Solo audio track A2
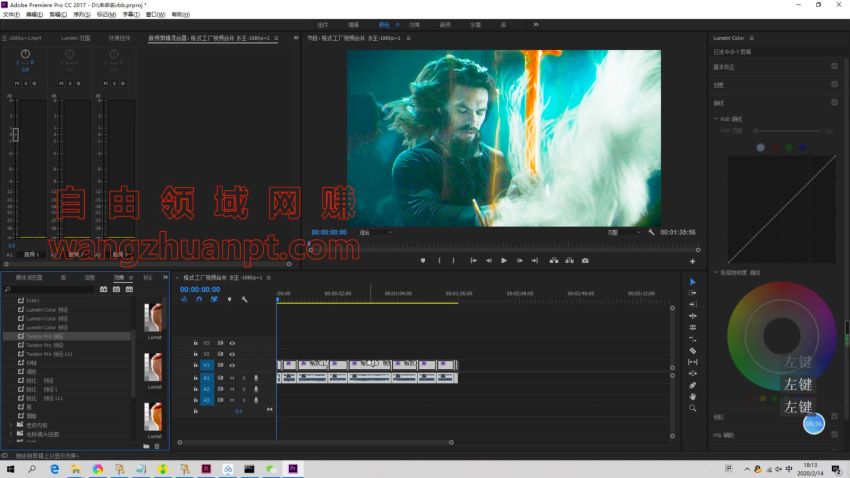 pyautogui.click(x=244, y=389)
